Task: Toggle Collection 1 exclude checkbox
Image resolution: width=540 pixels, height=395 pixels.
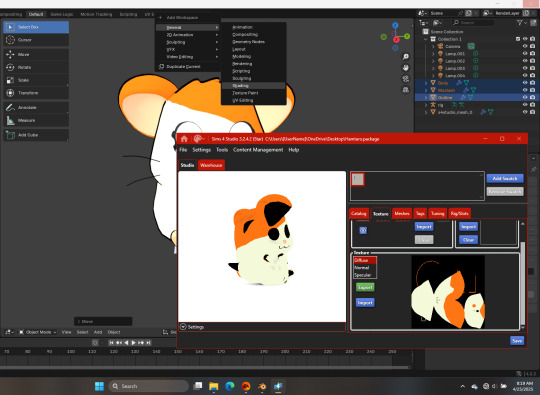Action: (x=518, y=39)
